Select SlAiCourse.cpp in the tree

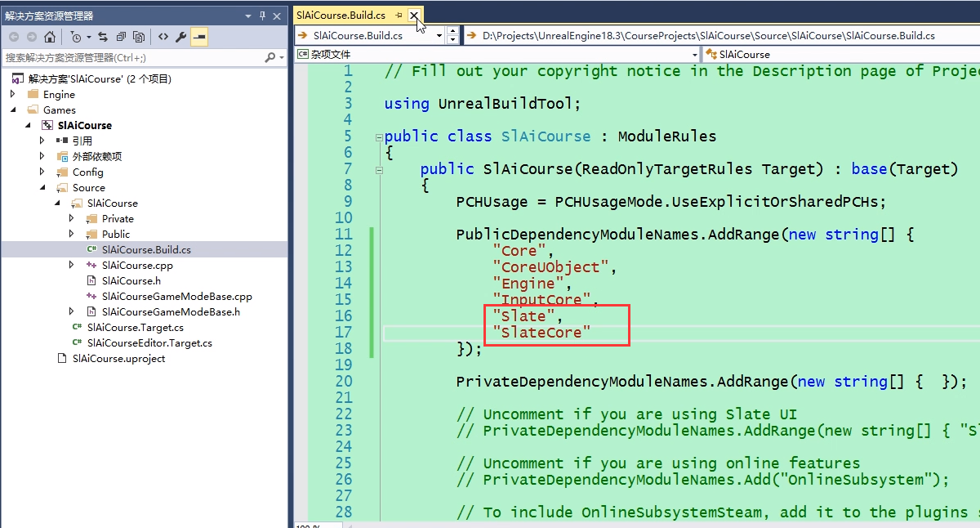coord(137,265)
